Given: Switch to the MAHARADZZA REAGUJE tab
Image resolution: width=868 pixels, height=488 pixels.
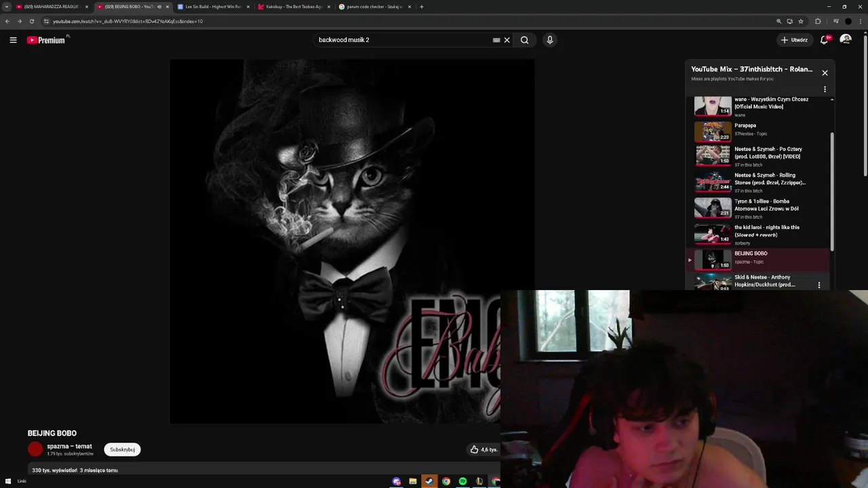Looking at the screenshot, I should pos(53,7).
